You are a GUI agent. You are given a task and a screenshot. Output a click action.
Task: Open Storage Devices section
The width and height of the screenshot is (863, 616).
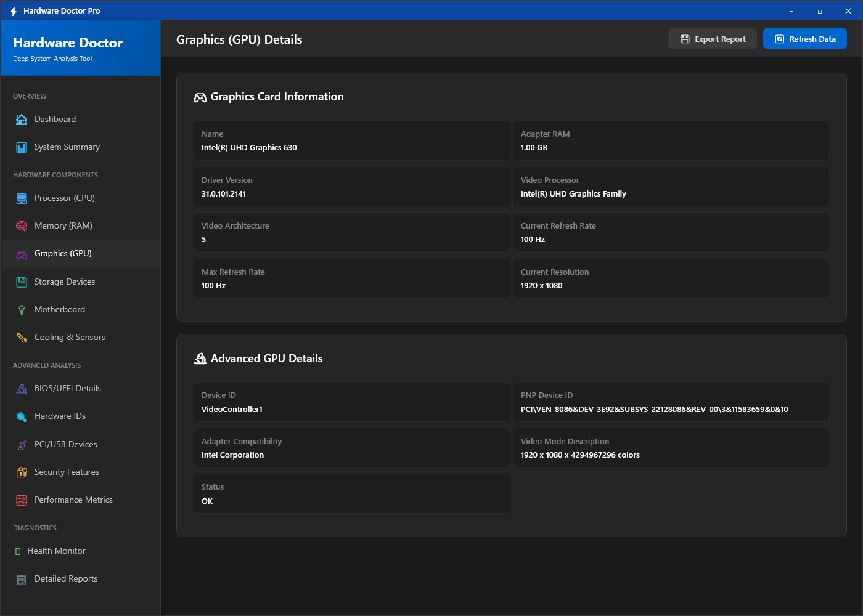(x=81, y=282)
